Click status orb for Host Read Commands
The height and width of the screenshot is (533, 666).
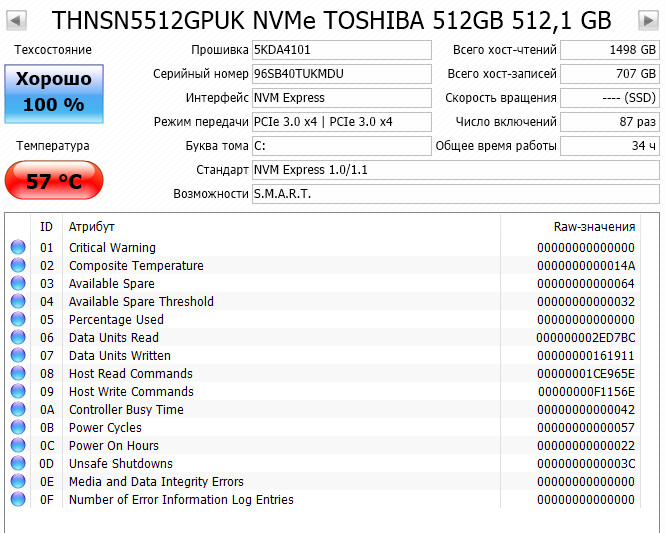click(18, 373)
